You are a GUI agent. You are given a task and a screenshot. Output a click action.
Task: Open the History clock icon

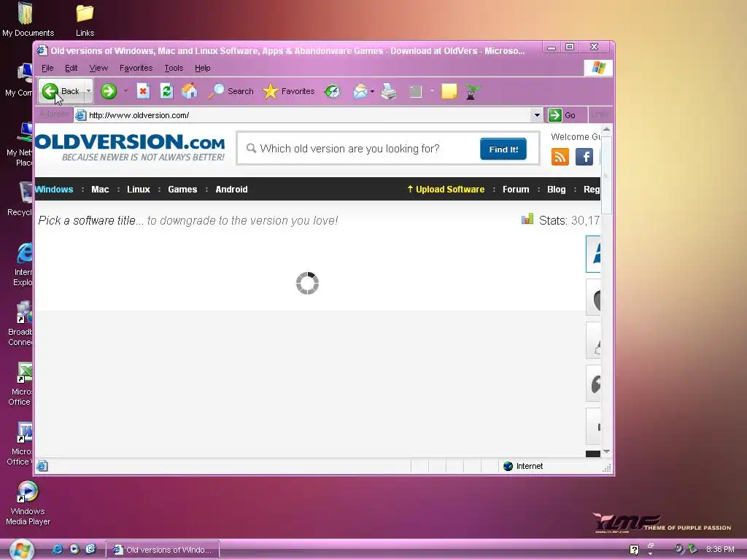tap(333, 91)
